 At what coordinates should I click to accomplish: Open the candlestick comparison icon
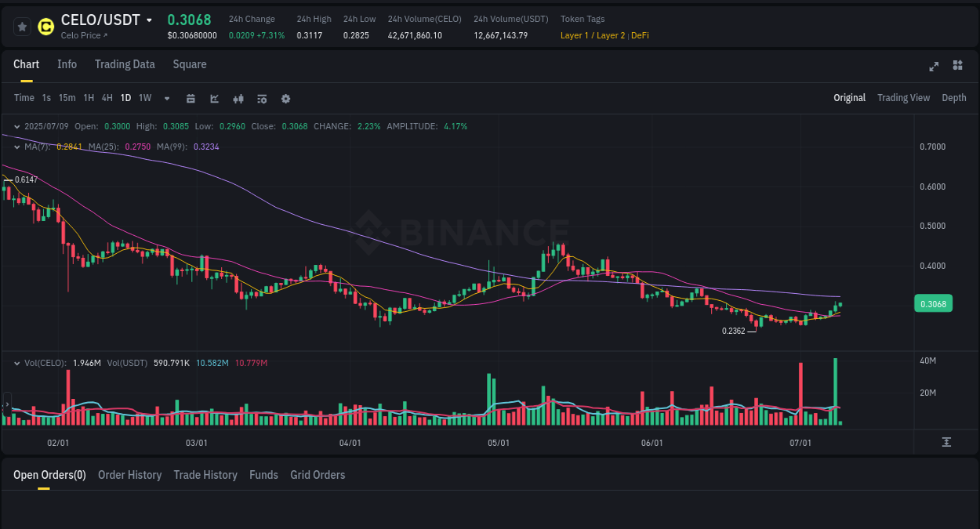[x=238, y=98]
